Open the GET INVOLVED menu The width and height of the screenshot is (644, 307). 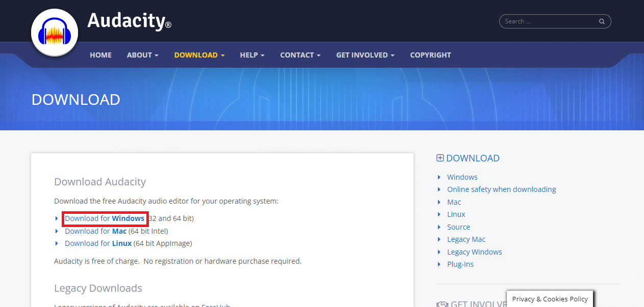click(365, 55)
